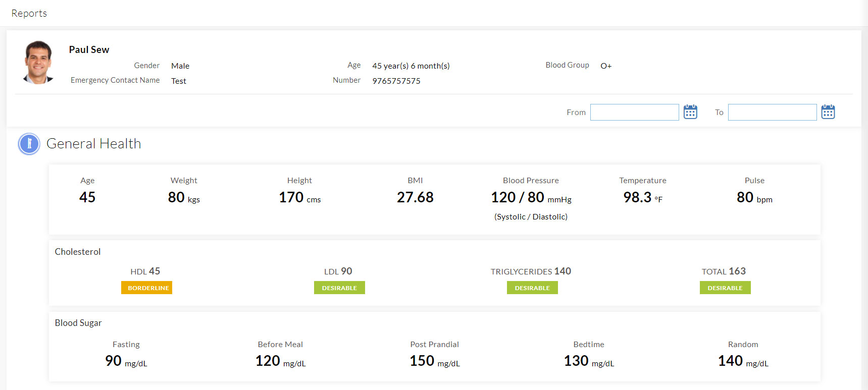Screen dimensions: 868x390
Task: Click the patient name Paul Sew
Action: (89, 49)
